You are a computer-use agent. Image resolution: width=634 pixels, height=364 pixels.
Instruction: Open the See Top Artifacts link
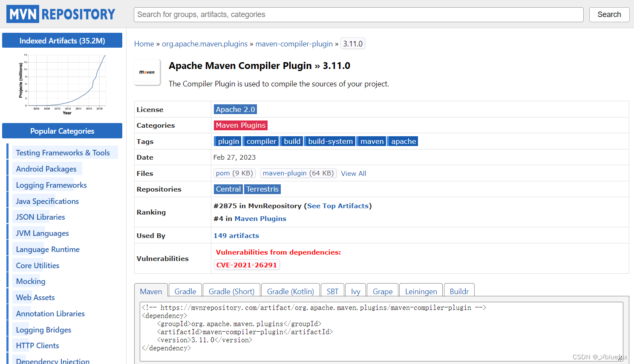click(337, 206)
